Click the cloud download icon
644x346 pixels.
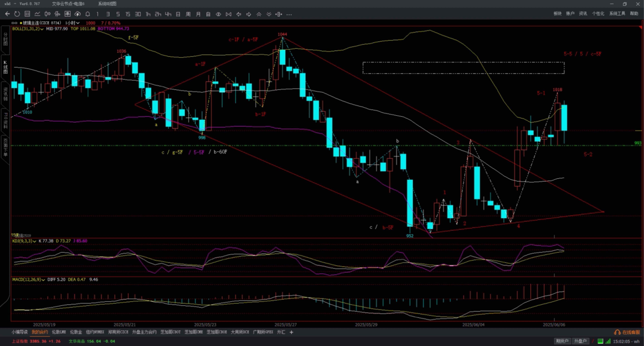click(78, 14)
